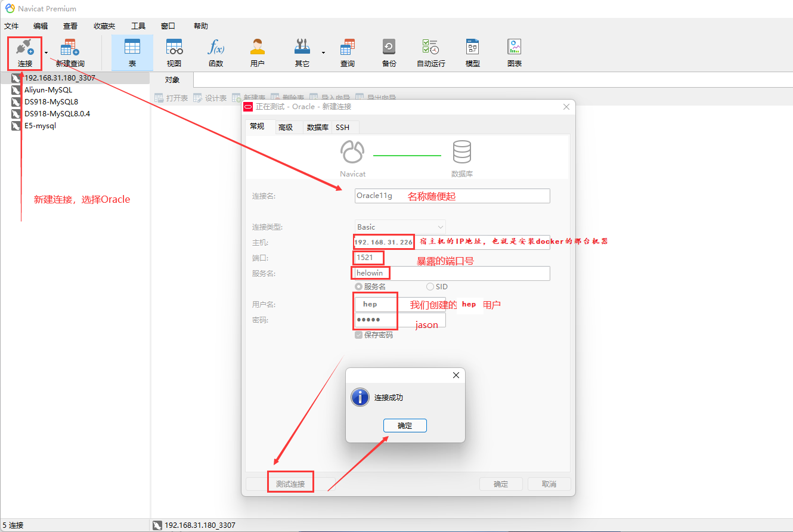Open 新建查询 (New Query) from toolbar

pos(70,52)
